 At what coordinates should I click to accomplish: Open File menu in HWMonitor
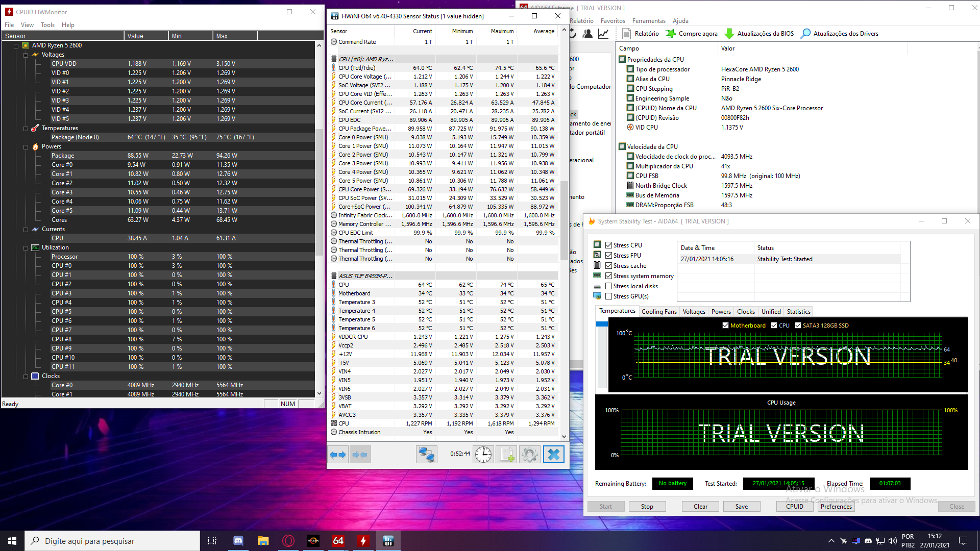tap(9, 25)
